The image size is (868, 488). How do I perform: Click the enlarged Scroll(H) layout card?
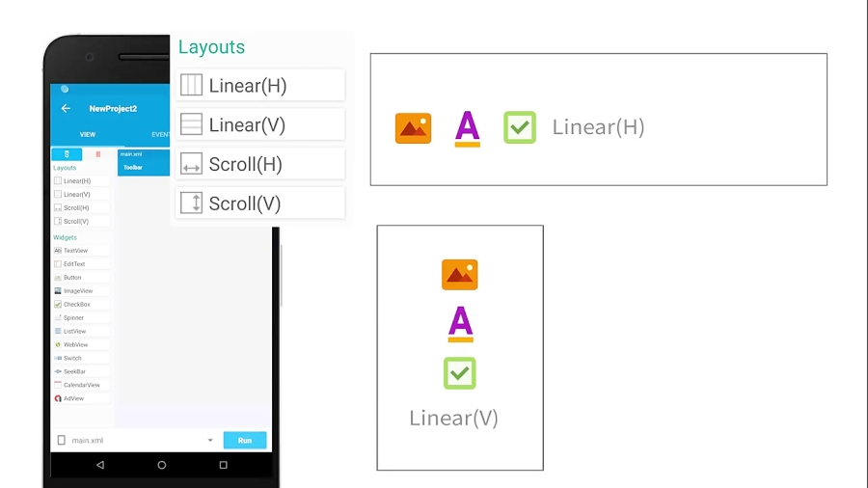260,164
